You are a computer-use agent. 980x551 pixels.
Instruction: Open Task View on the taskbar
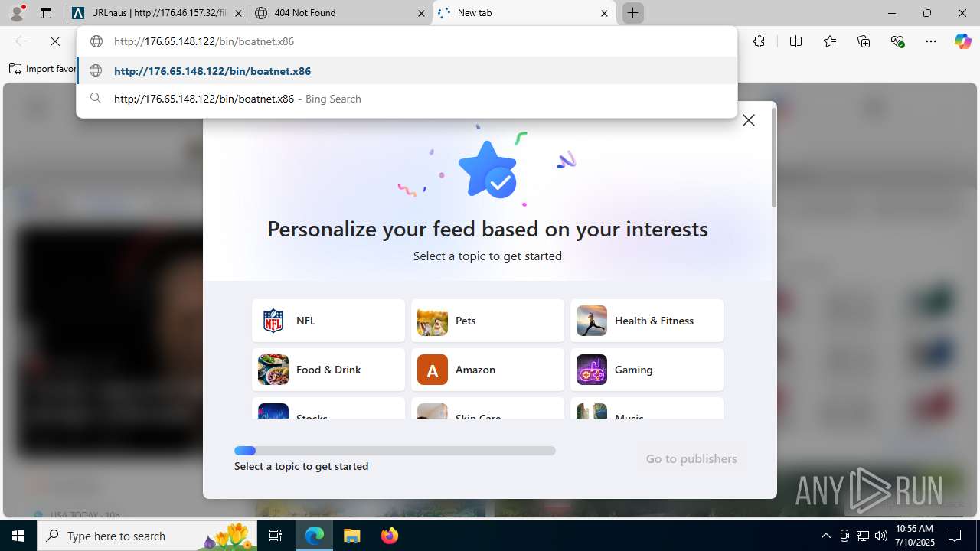(x=276, y=536)
